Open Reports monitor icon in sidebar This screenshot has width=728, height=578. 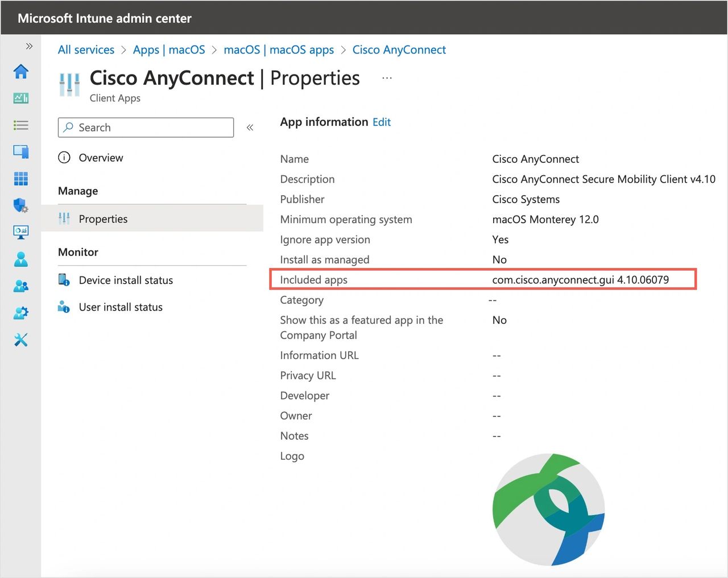[x=21, y=232]
